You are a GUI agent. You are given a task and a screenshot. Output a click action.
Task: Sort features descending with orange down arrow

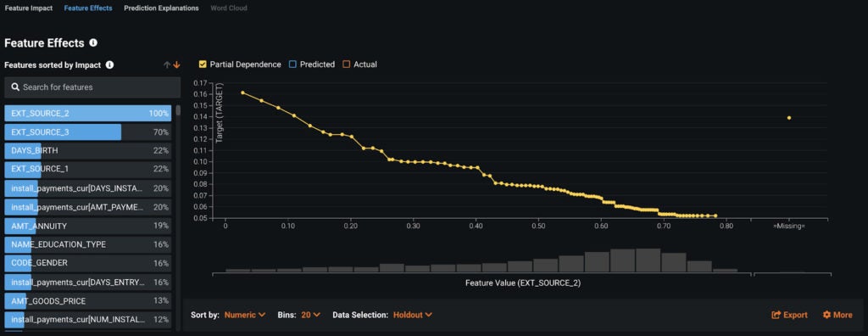tap(176, 64)
